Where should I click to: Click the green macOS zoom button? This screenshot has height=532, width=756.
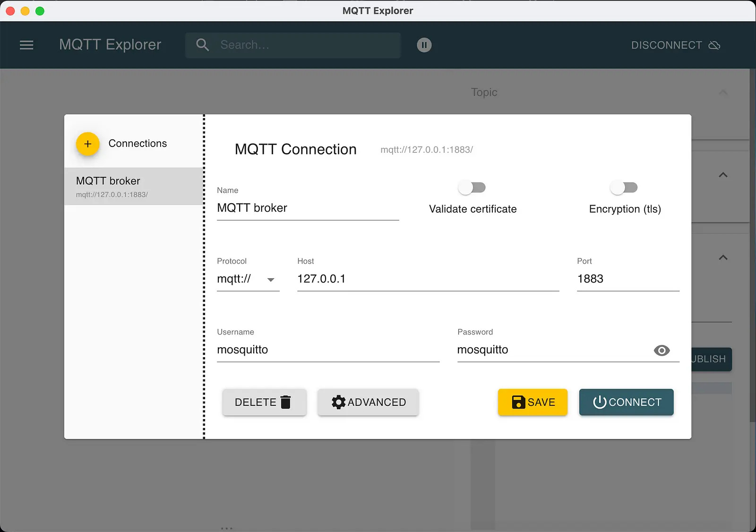pos(40,11)
